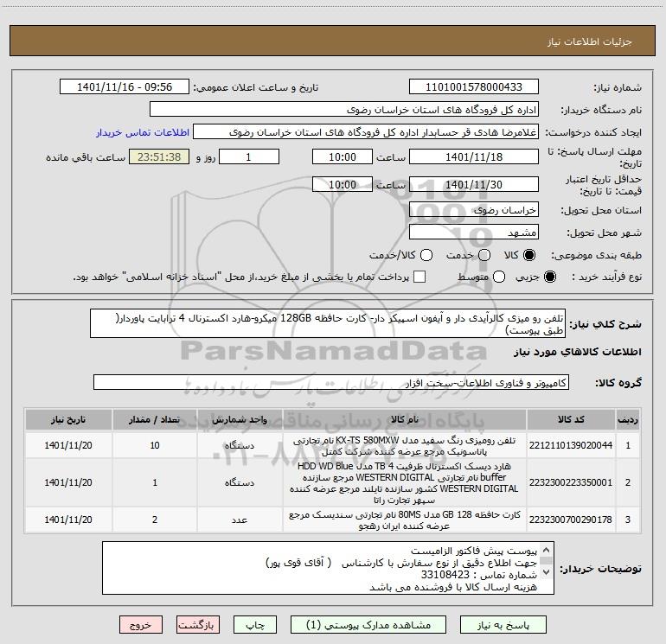Click the شماره نیاز field 1101001578000433

474,87
